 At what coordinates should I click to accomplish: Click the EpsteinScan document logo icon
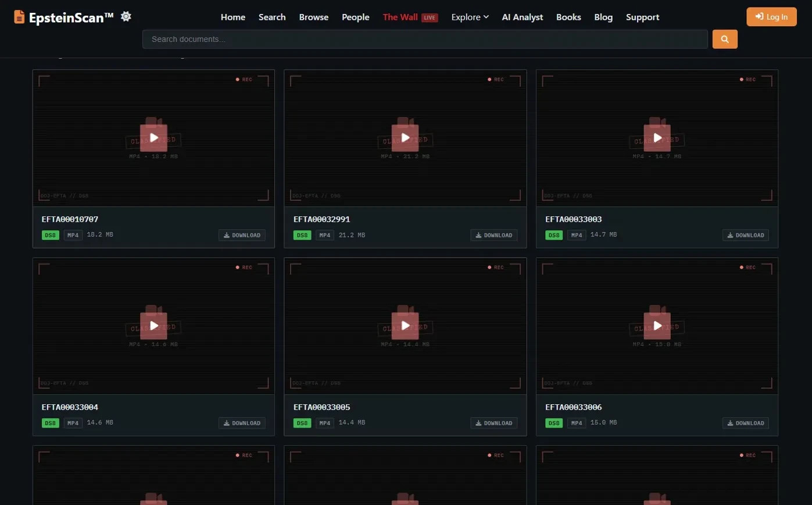(x=20, y=17)
